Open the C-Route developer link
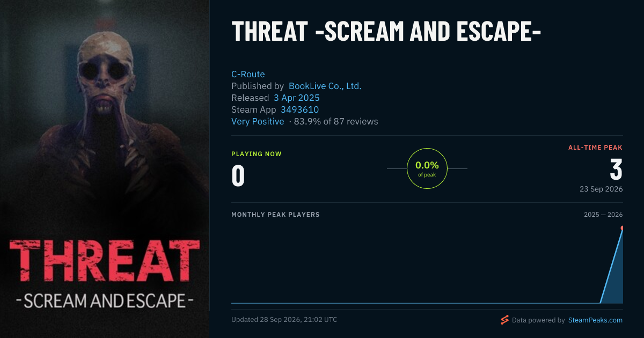 click(x=248, y=74)
